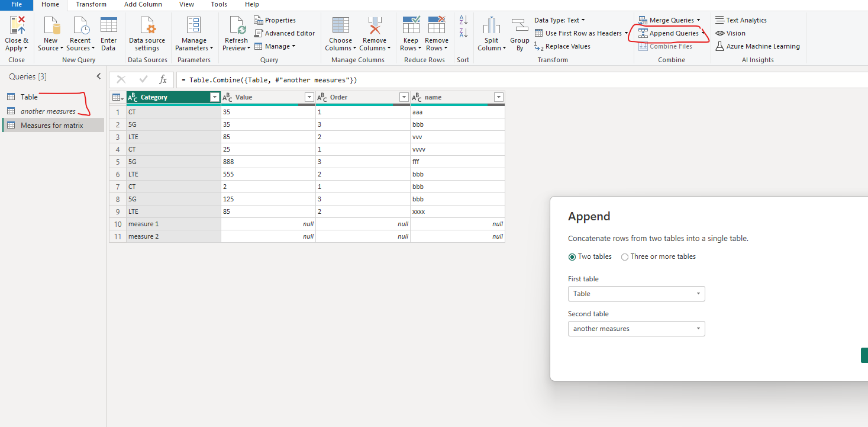Click the cell containing measure 1
Image resolution: width=868 pixels, height=427 pixels.
(173, 224)
